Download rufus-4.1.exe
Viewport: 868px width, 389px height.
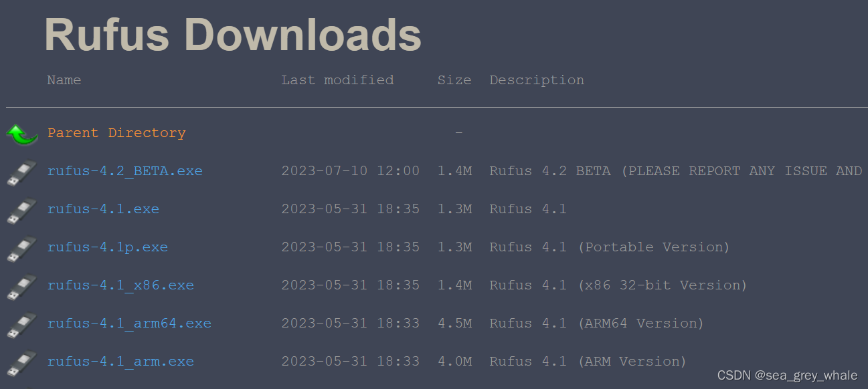[102, 209]
